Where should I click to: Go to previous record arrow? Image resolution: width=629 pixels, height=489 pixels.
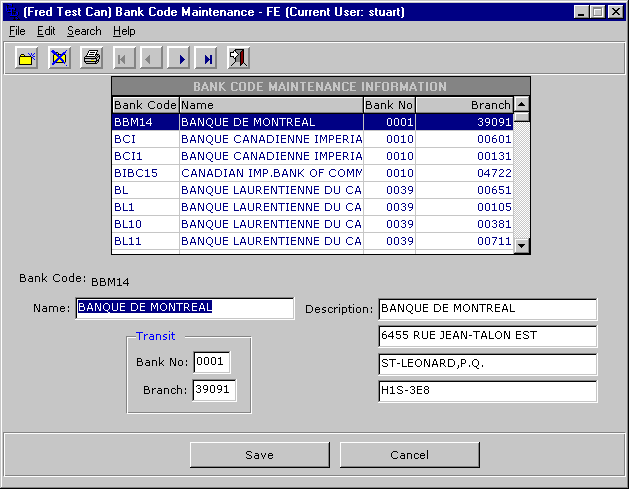(x=151, y=59)
